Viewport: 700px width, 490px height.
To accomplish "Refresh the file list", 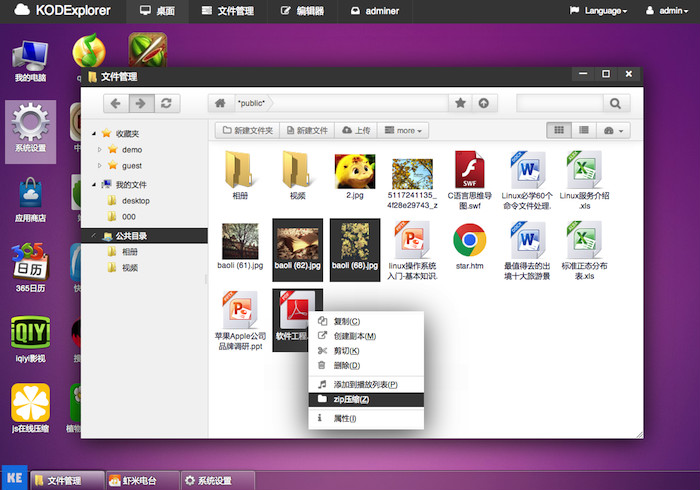I will [x=167, y=104].
